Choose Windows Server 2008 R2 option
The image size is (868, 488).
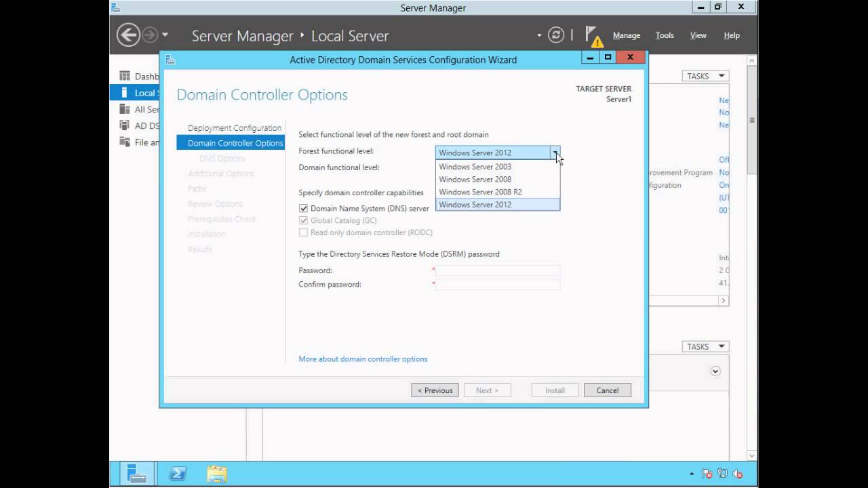[498, 192]
